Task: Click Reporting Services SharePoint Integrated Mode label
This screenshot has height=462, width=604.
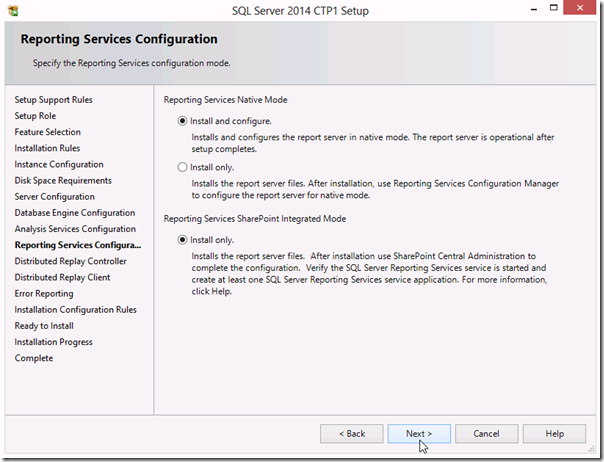Action: point(255,219)
